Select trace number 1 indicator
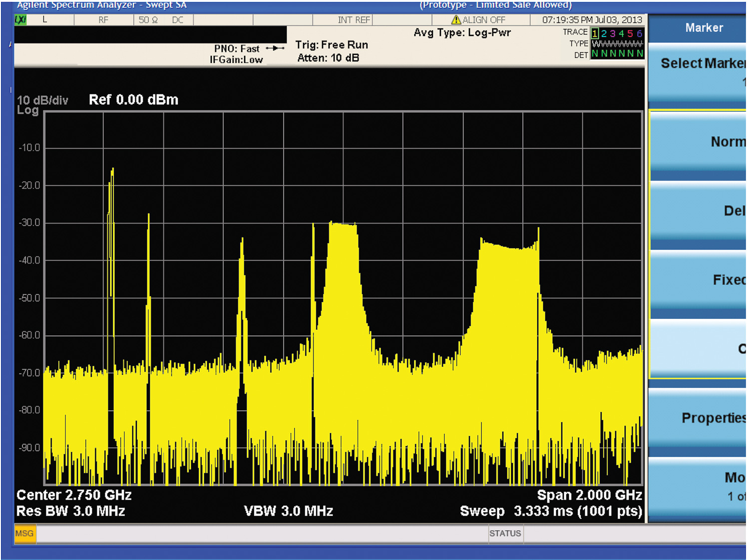Image resolution: width=749 pixels, height=560 pixels. [595, 33]
